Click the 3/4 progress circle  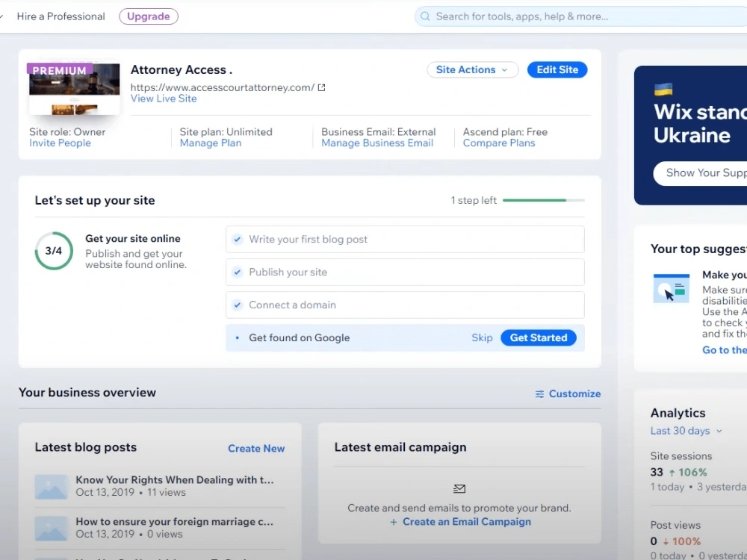54,251
